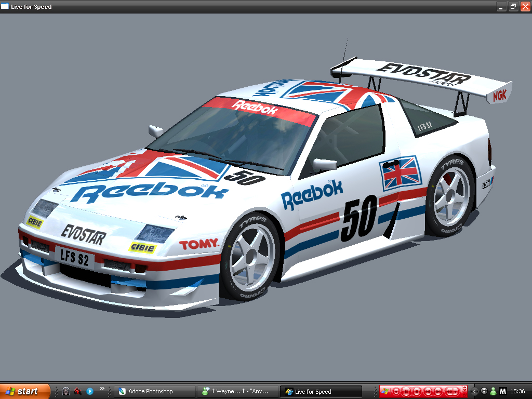Select Live for Speed taskbar button
532x399 pixels.
click(x=321, y=392)
